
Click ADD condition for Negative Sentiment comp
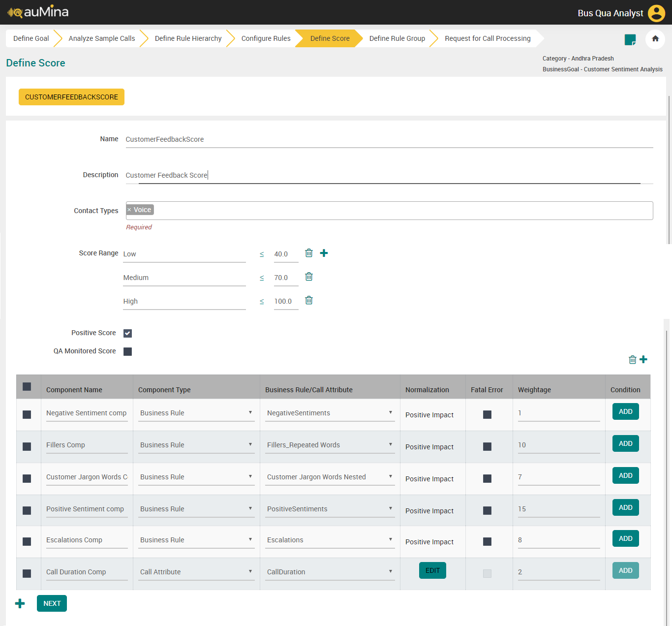(626, 411)
